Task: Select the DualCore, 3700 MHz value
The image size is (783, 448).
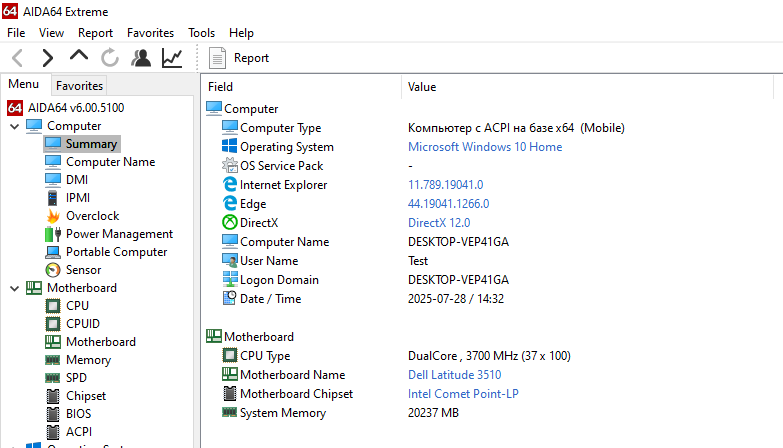Action: point(489,356)
